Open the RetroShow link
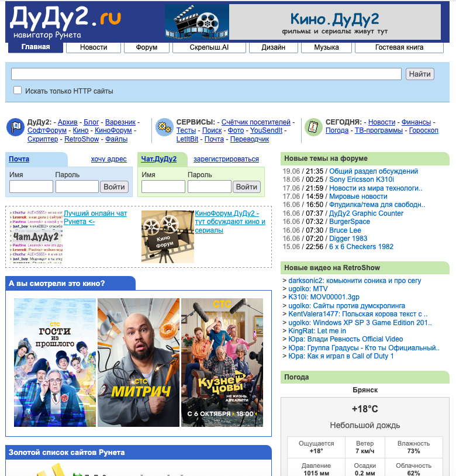The height and width of the screenshot is (476, 456). 82,139
